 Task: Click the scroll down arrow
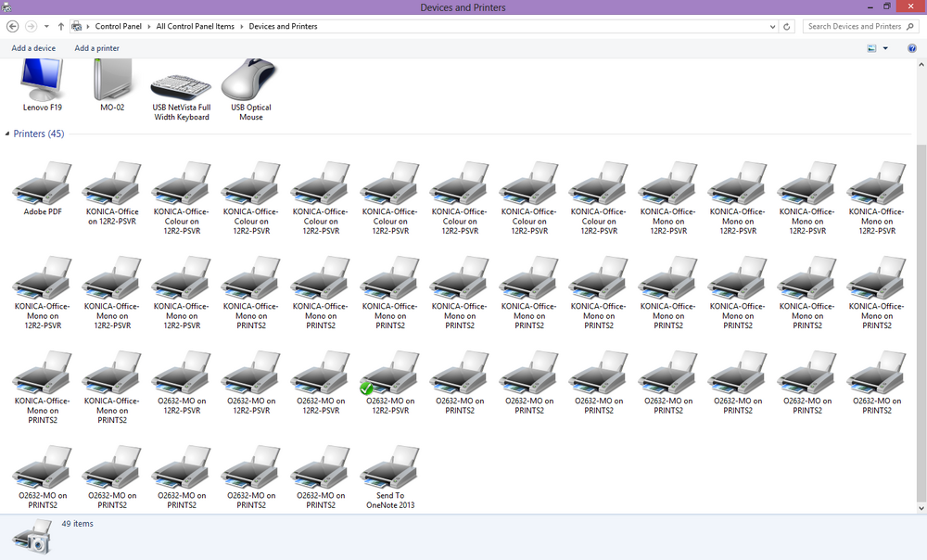coord(921,508)
